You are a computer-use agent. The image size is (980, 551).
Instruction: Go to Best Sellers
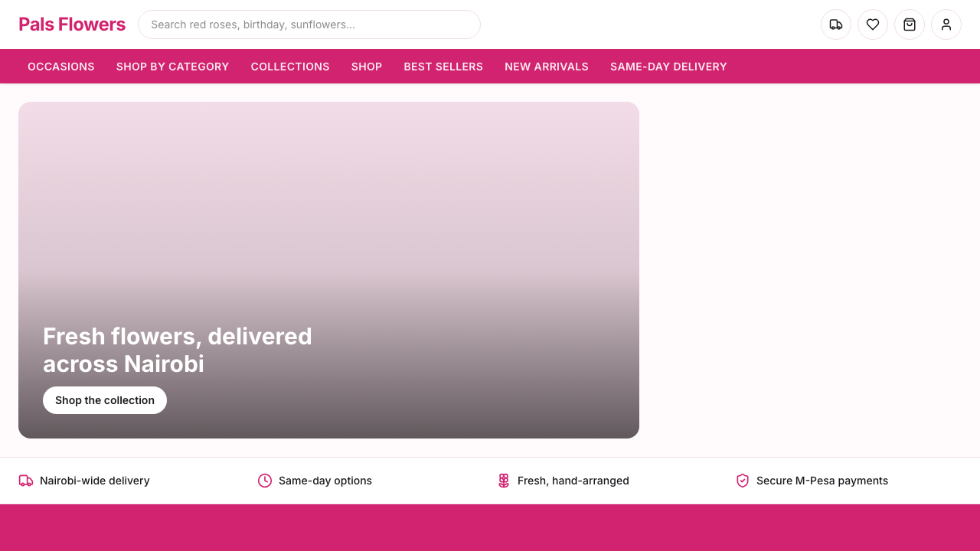(443, 67)
